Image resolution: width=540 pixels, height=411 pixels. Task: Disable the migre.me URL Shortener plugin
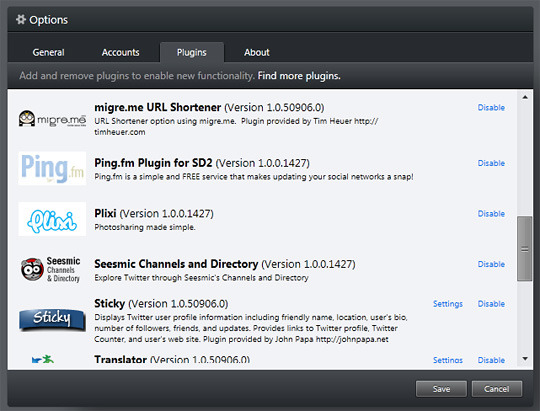(x=491, y=107)
